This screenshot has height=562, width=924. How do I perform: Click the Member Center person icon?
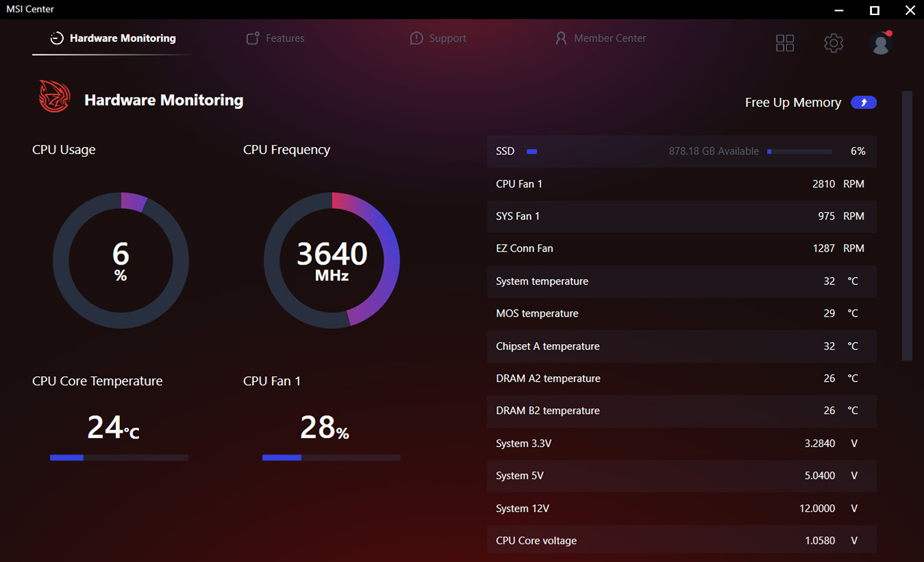pos(561,38)
